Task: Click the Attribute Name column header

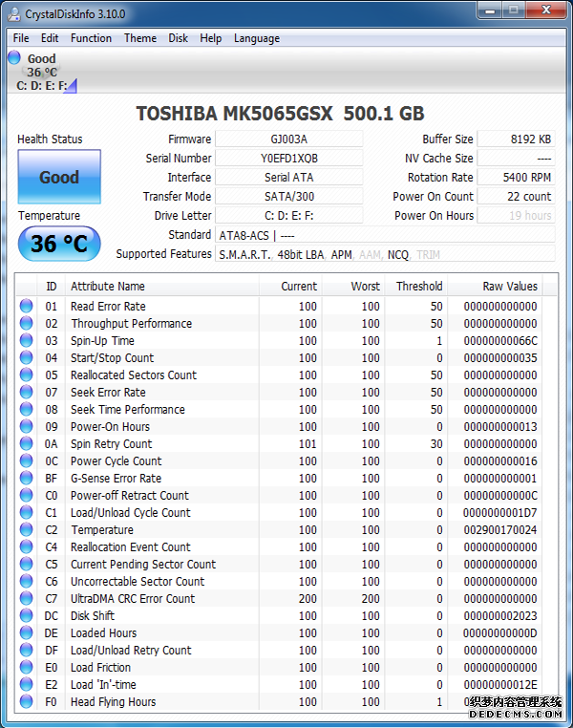Action: click(162, 286)
